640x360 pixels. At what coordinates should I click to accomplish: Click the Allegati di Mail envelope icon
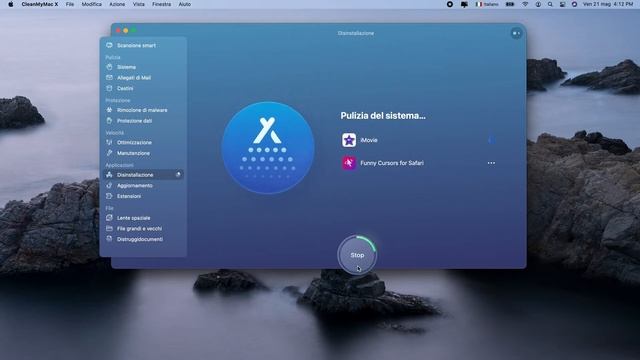pos(109,78)
